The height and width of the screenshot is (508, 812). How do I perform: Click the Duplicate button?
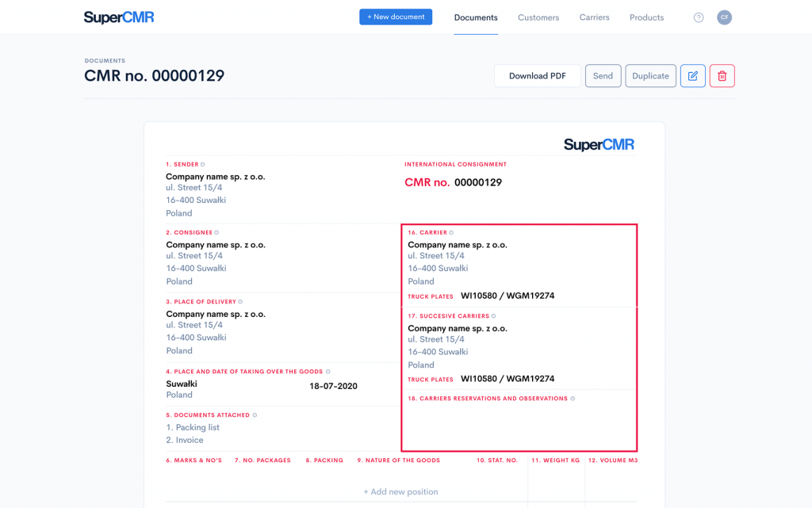tap(650, 76)
